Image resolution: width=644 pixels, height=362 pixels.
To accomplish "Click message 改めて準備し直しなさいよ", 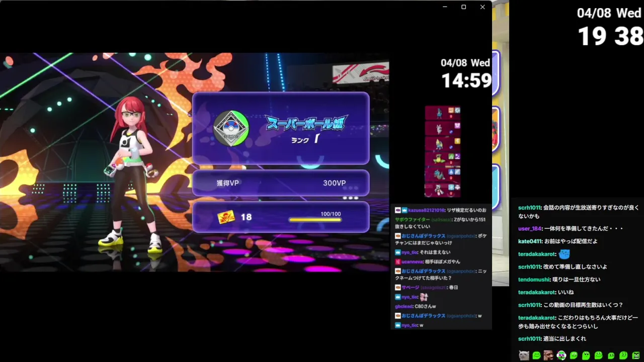I will pyautogui.click(x=575, y=267).
